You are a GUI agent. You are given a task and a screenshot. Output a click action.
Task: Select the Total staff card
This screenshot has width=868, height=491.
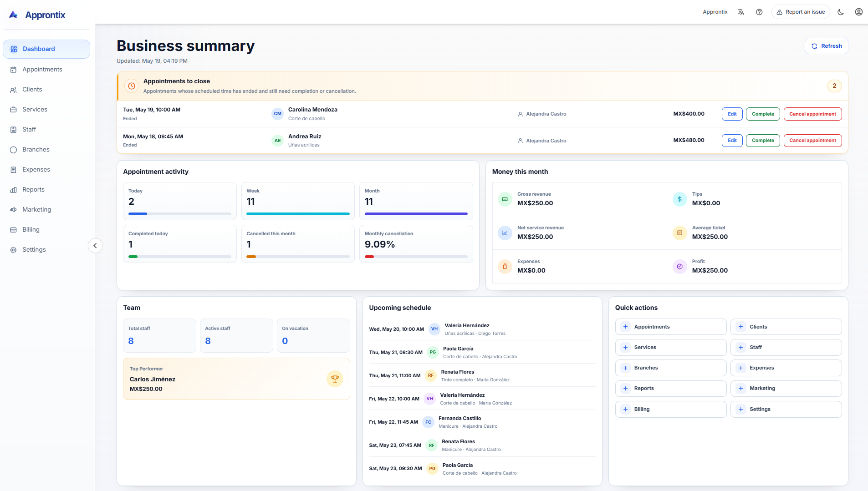[x=159, y=336]
